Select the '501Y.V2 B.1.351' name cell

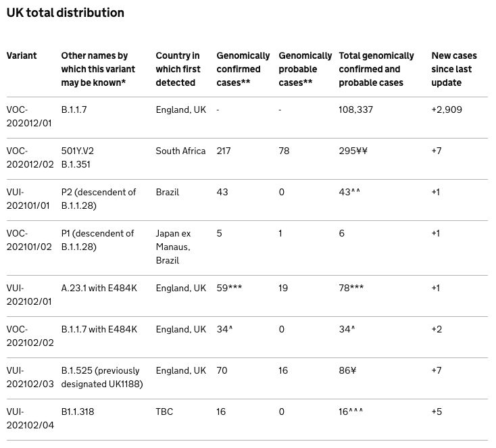point(80,157)
